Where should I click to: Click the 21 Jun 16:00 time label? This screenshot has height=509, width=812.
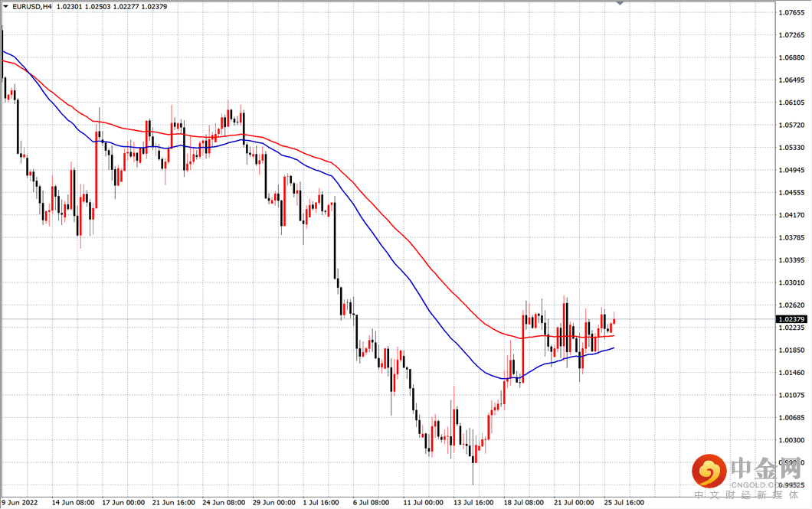173,502
